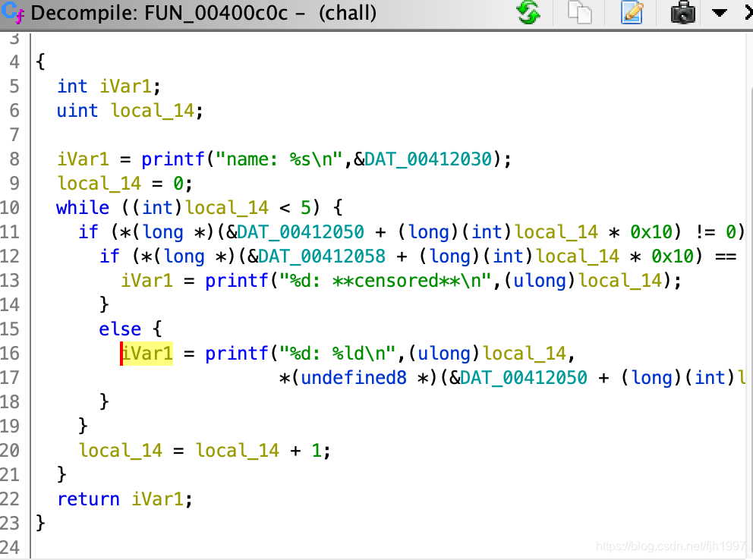The width and height of the screenshot is (753, 560).
Task: Click the Decompile panel Cf icon
Action: pos(13,12)
